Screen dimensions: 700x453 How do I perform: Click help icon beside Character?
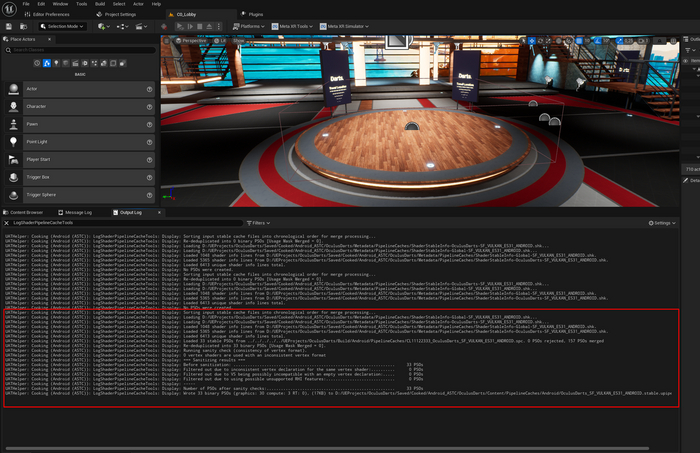pyautogui.click(x=150, y=107)
